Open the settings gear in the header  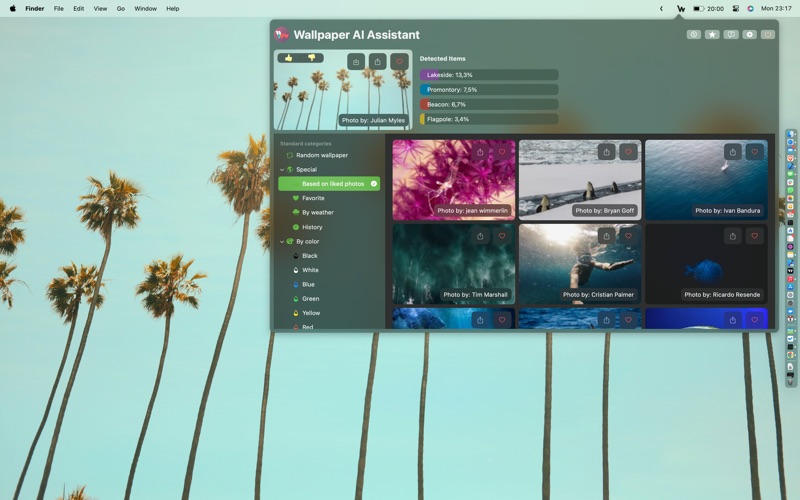749,34
